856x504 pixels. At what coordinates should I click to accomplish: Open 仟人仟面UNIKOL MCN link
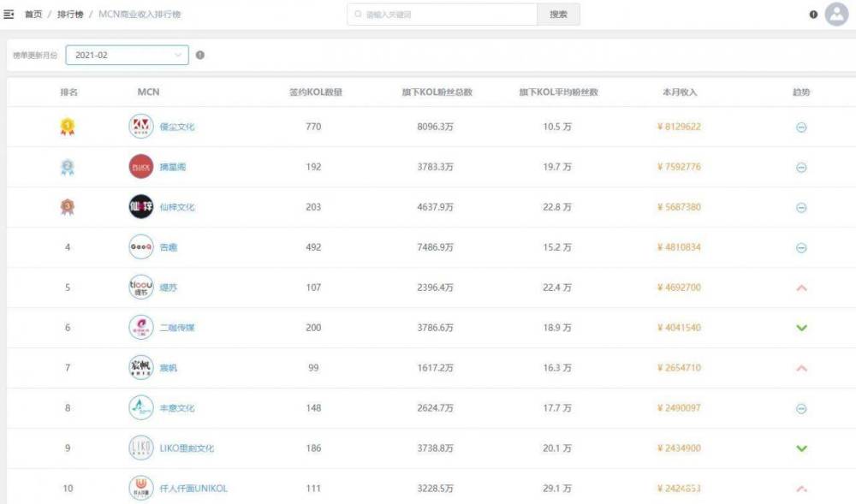193,489
